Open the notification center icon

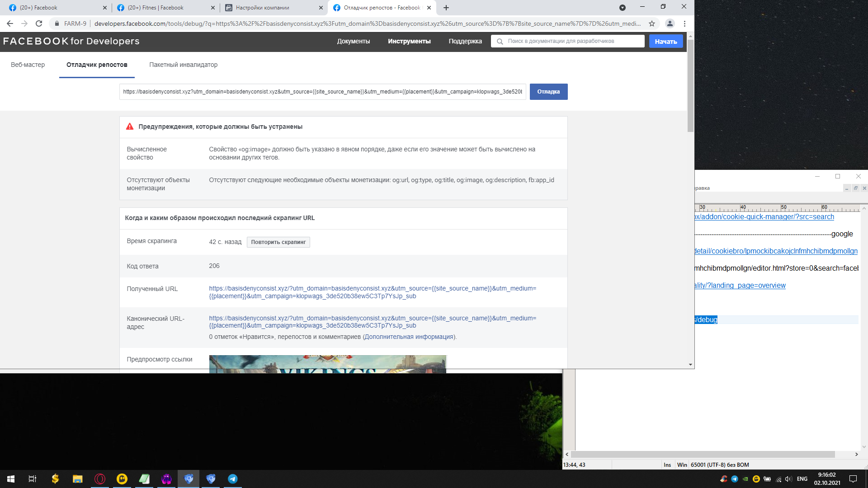853,479
